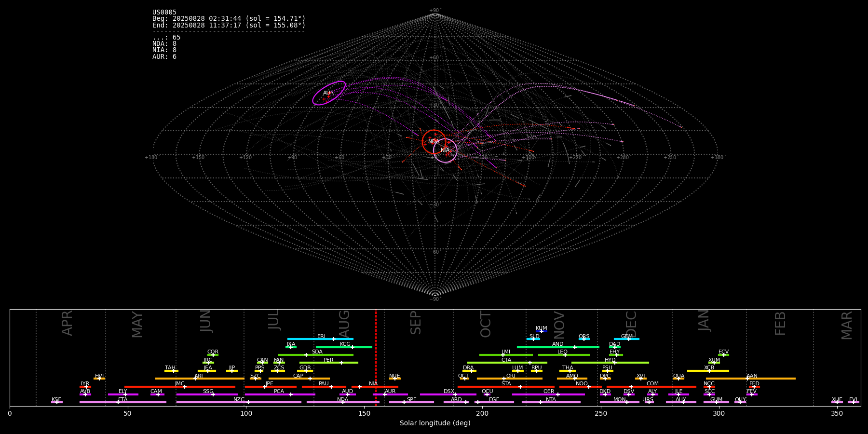
Task: Click the -90° pole label on the sky map
Action: 435,299
